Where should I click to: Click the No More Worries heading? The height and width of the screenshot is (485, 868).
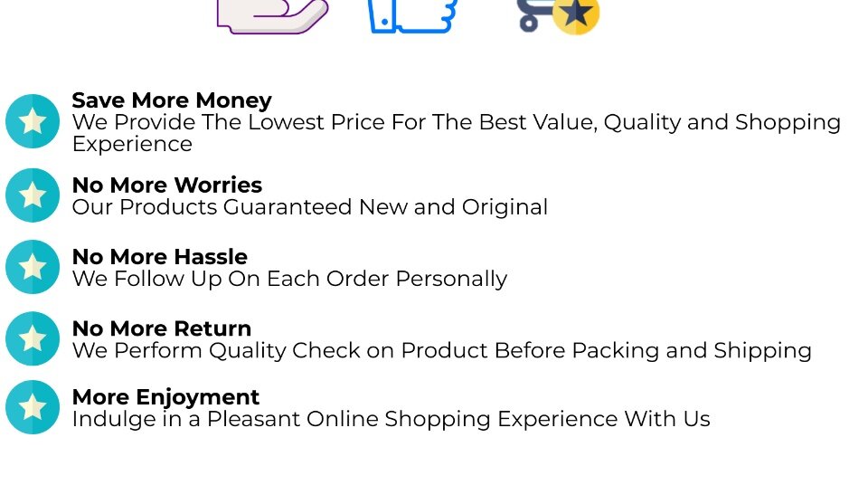point(166,185)
